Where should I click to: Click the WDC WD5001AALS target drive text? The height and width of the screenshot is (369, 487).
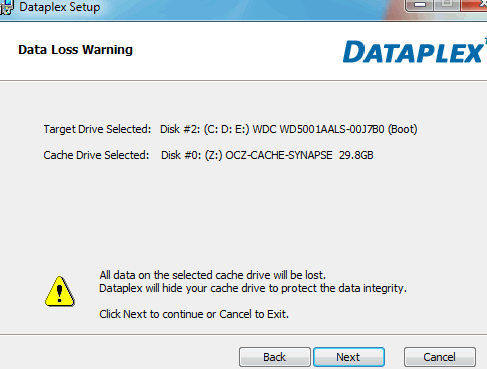click(x=318, y=129)
